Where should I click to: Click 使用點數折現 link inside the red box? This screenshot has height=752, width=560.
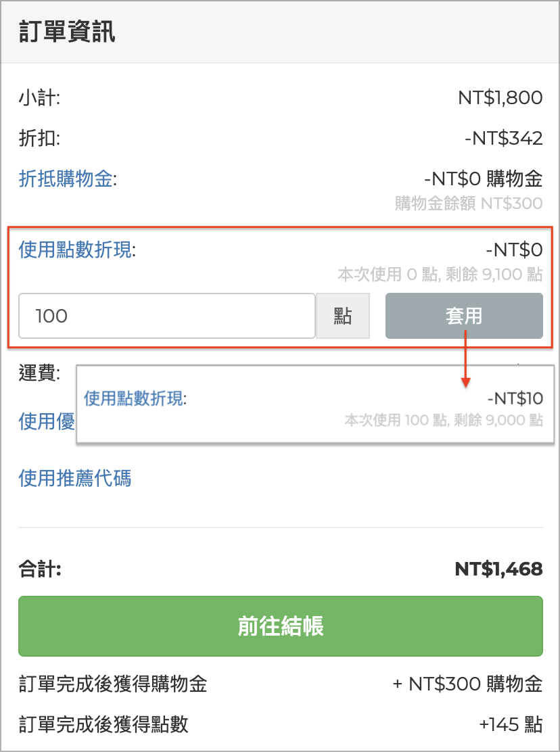click(75, 250)
